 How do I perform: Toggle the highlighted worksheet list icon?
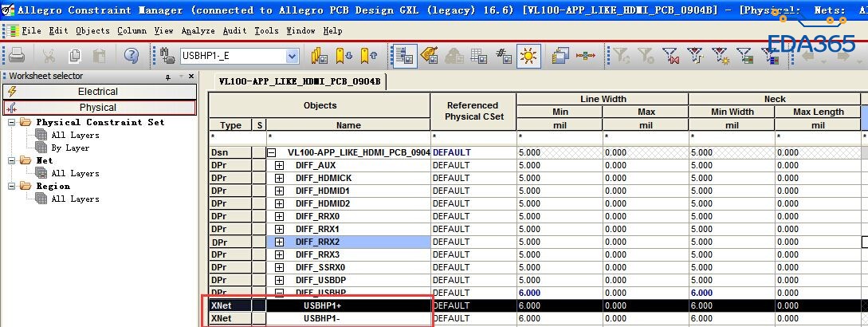[405, 56]
